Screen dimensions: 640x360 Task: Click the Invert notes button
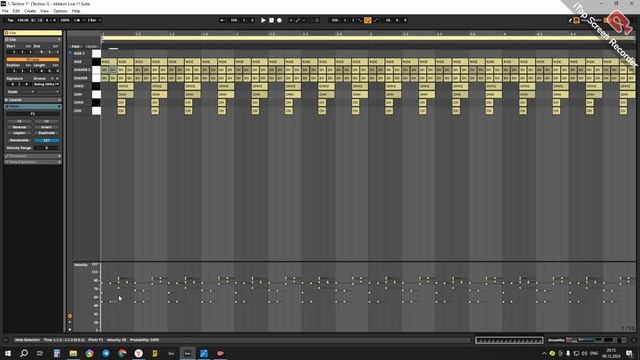click(x=46, y=127)
